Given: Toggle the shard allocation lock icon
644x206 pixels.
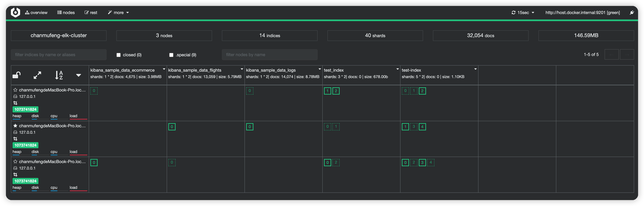Looking at the screenshot, I should [16, 75].
